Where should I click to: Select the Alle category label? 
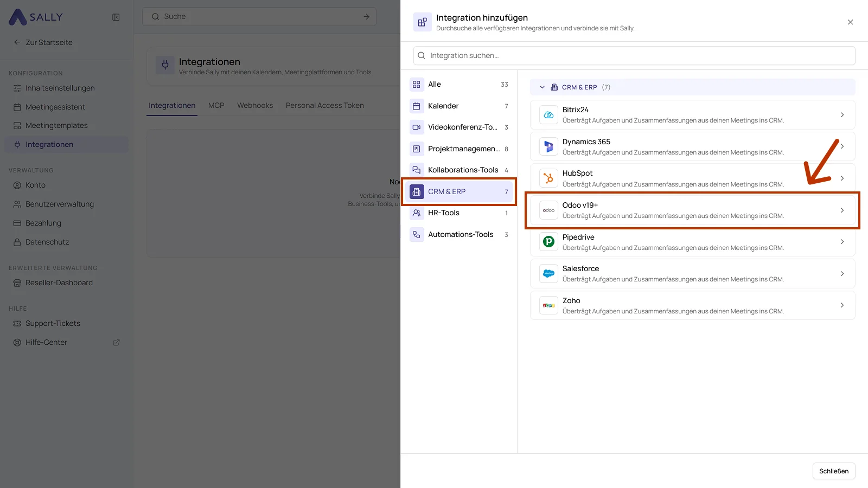[435, 85]
